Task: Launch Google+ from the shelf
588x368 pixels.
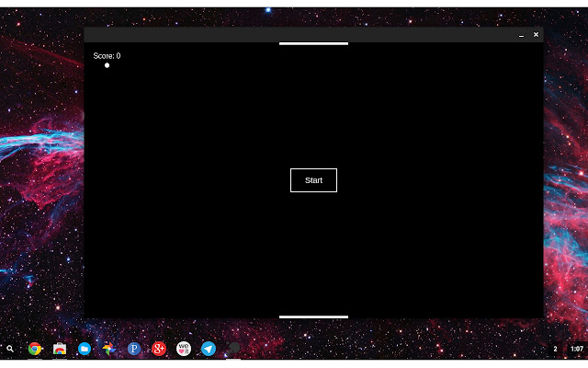Action: point(159,349)
